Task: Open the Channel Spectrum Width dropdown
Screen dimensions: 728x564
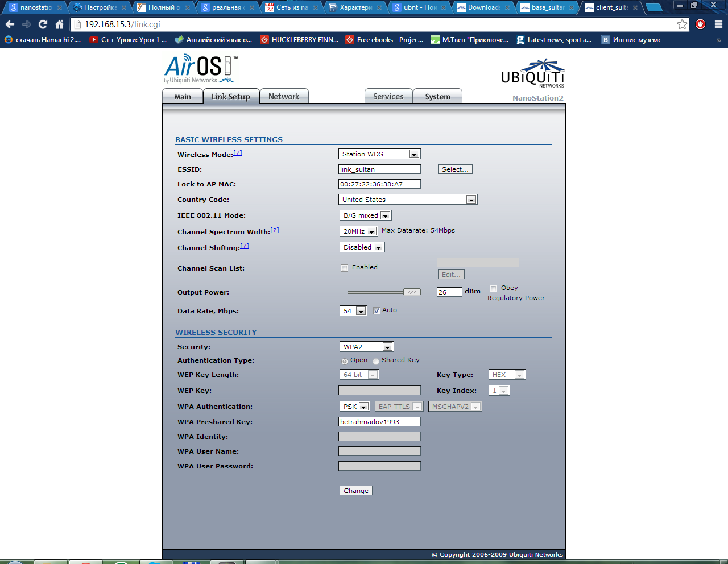Action: click(x=359, y=231)
